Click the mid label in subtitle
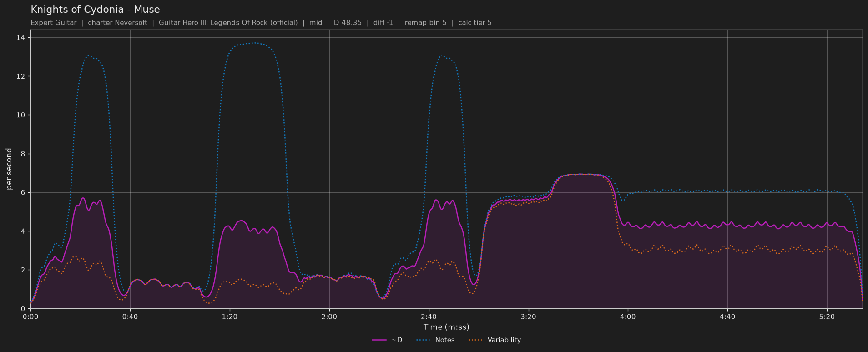This screenshot has width=868, height=352. [316, 23]
